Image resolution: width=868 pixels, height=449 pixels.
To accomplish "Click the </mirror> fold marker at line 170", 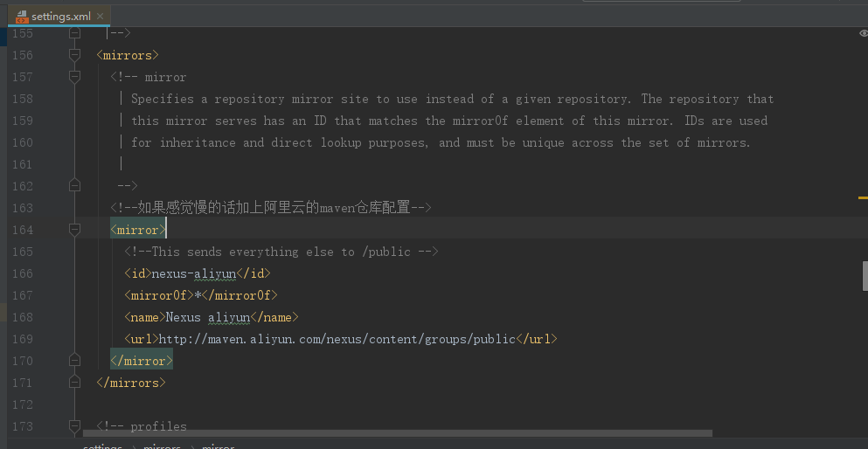I will 74,361.
